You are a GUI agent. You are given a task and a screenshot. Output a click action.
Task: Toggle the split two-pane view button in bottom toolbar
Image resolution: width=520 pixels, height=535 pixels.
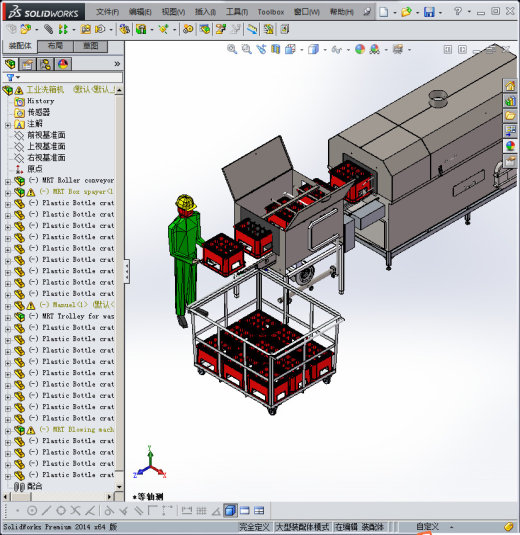click(x=259, y=510)
